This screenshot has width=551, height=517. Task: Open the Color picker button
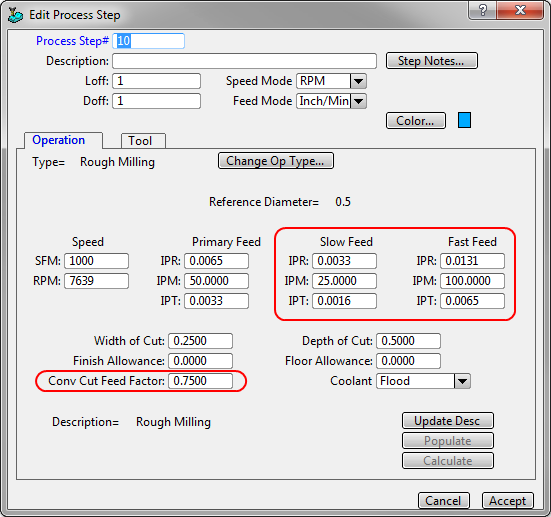point(416,121)
